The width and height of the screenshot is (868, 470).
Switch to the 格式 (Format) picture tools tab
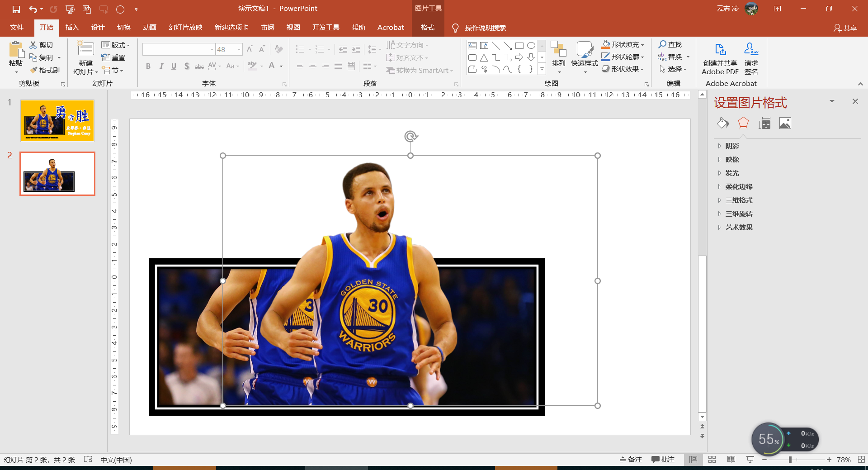(x=427, y=28)
